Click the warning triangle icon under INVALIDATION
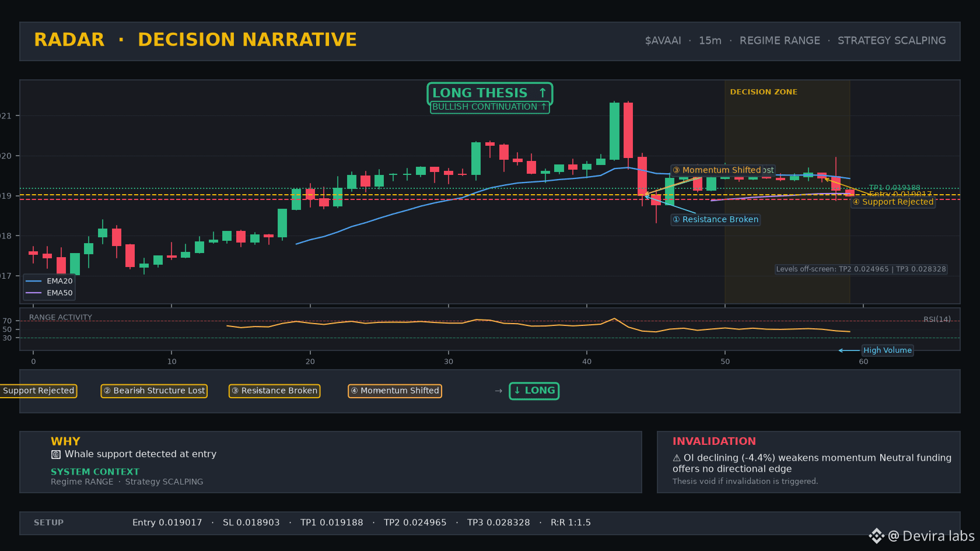The height and width of the screenshot is (551, 980). click(x=677, y=458)
